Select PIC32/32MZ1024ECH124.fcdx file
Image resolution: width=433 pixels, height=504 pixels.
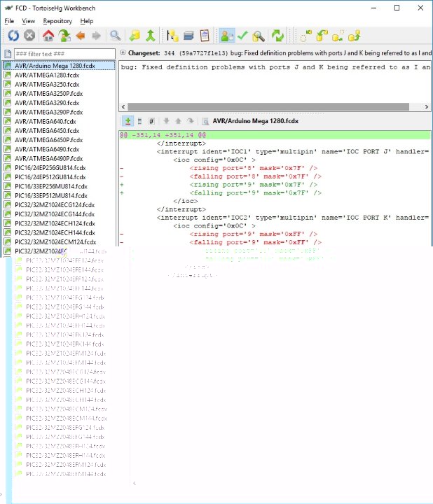point(59,223)
